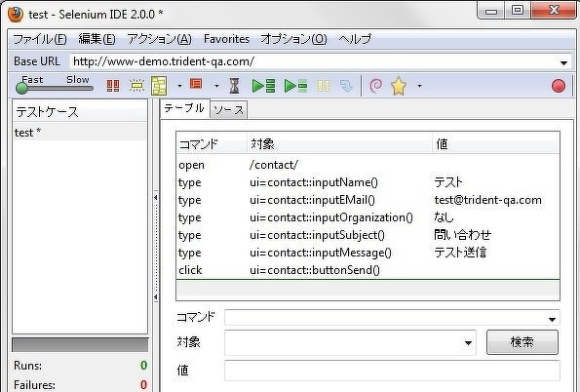Open Favorites menu
Viewport: 580px width, 392px height.
click(226, 39)
